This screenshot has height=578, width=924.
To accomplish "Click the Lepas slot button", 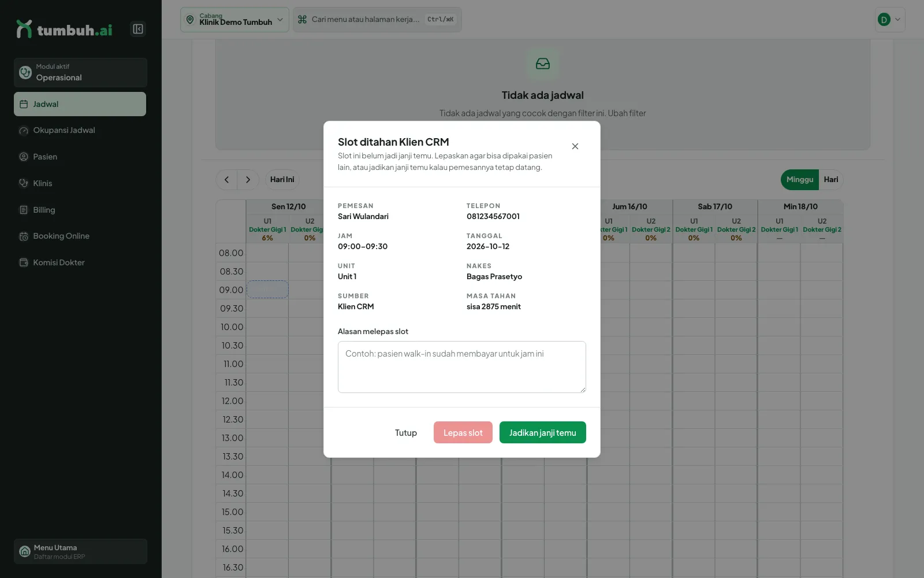I will point(463,432).
